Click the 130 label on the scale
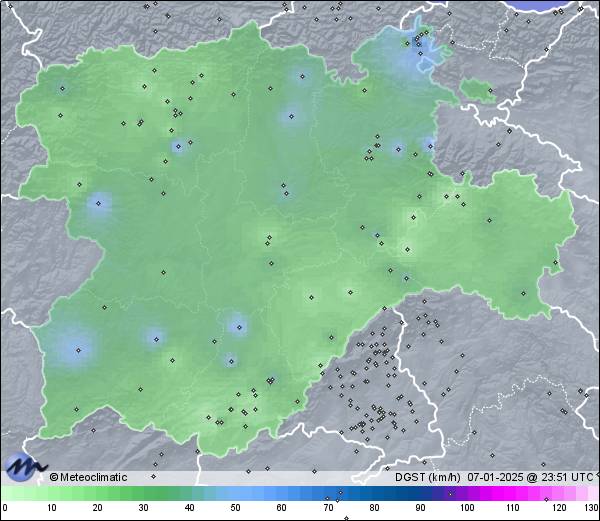The height and width of the screenshot is (521, 600). point(592,508)
